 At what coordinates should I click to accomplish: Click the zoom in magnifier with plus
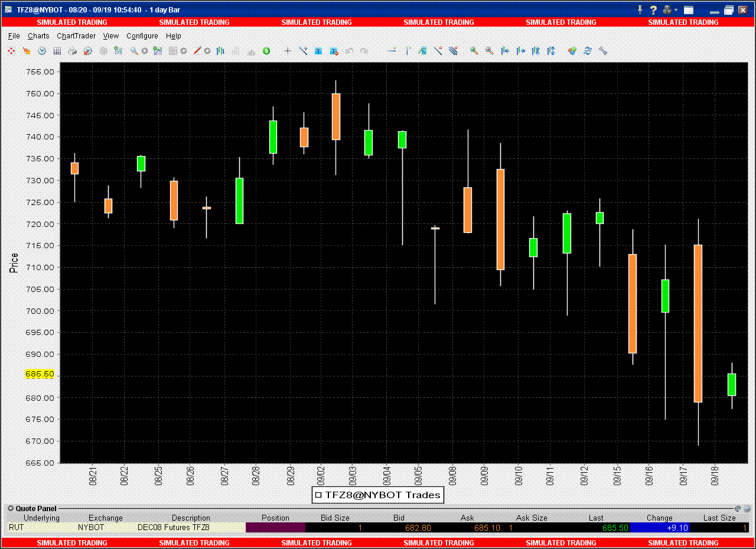tap(474, 51)
